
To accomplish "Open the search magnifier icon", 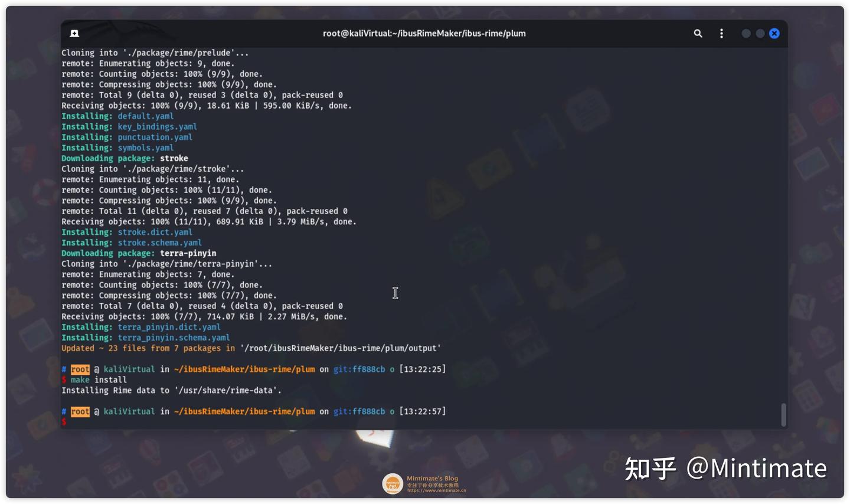I will [x=698, y=34].
